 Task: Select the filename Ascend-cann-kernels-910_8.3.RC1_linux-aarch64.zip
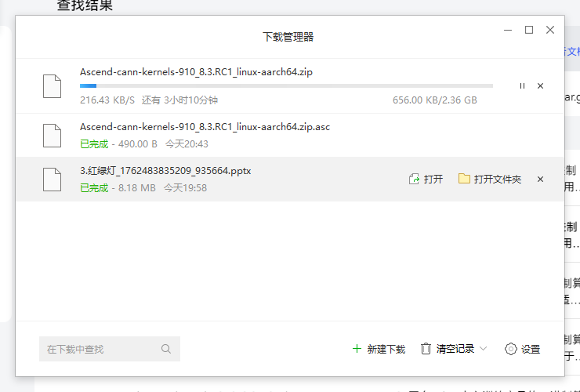(x=196, y=72)
